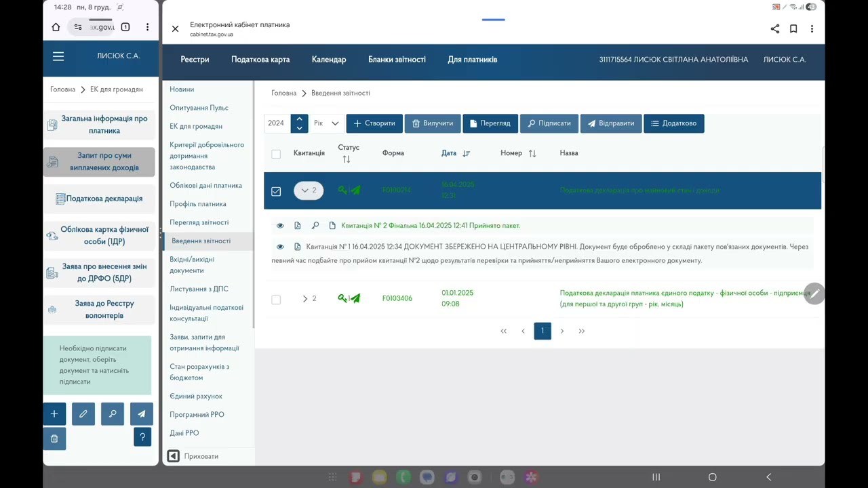The width and height of the screenshot is (868, 488).
Task: Collapse the sidebar with Приховати
Action: coord(193,456)
